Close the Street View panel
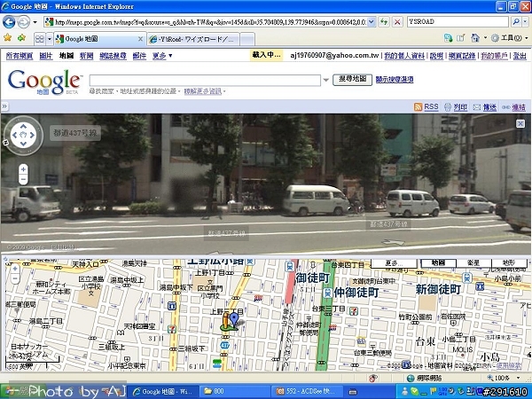532x399 pixels. [x=520, y=123]
